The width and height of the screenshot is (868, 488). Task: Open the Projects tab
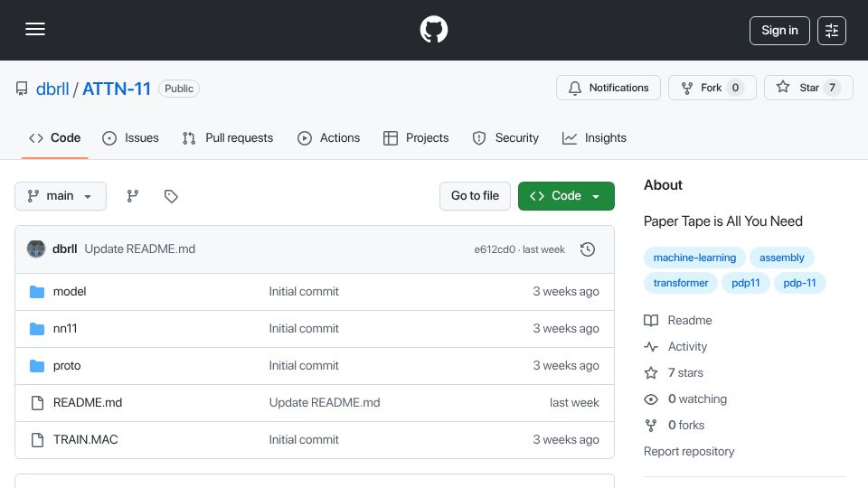[416, 137]
